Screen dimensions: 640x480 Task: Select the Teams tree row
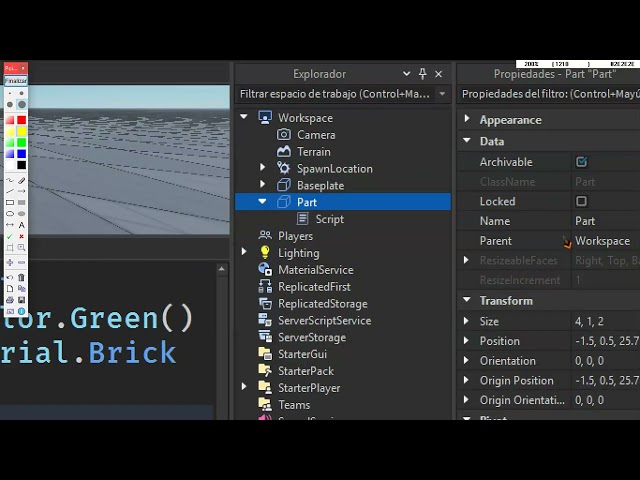pyautogui.click(x=343, y=405)
